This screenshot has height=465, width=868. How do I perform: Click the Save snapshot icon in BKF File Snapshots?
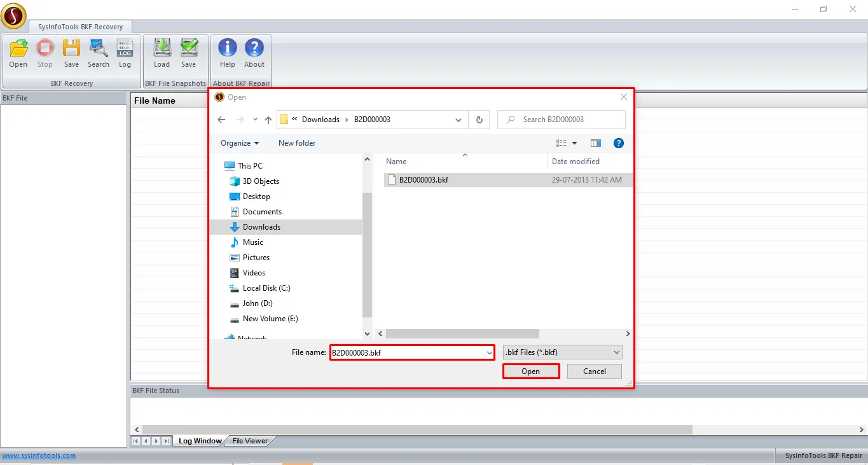pyautogui.click(x=189, y=49)
